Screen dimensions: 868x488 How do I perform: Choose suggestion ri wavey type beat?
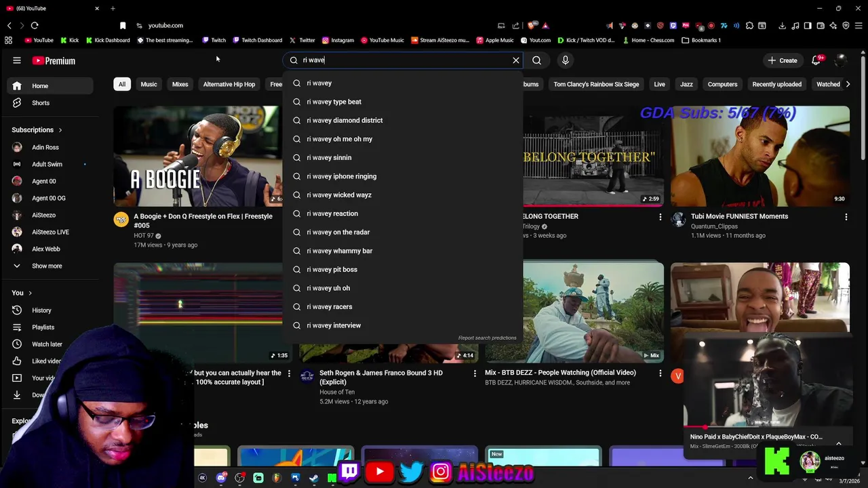(403, 102)
